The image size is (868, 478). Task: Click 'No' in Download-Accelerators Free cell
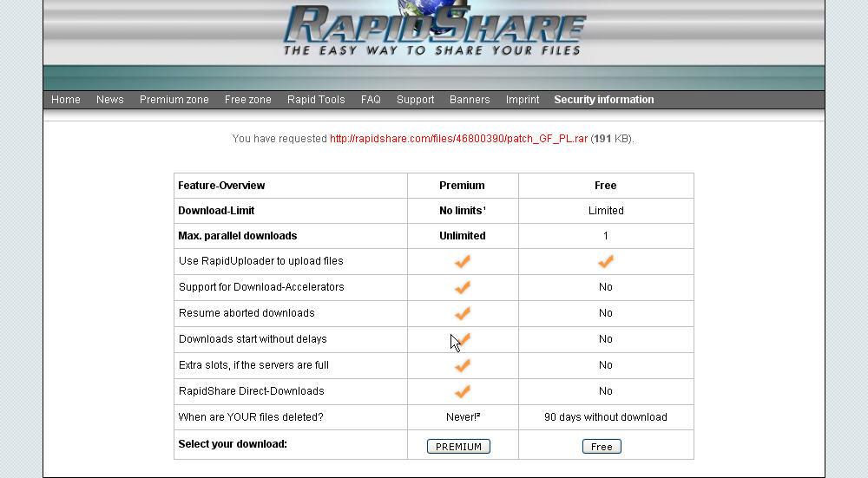point(606,287)
